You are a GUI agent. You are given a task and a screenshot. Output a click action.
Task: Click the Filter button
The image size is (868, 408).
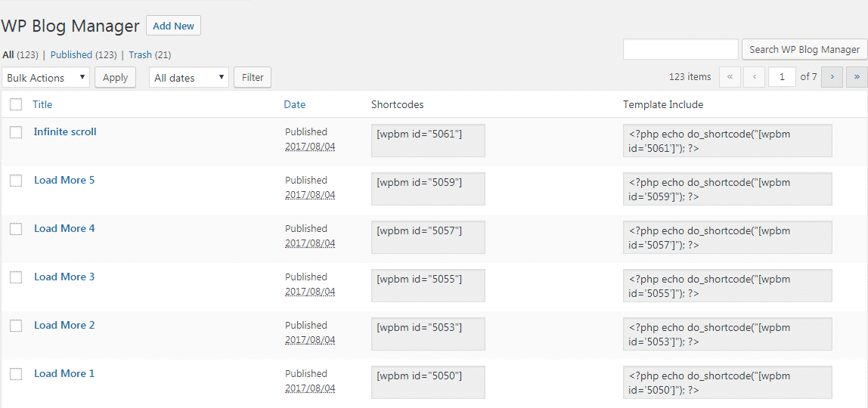click(253, 77)
